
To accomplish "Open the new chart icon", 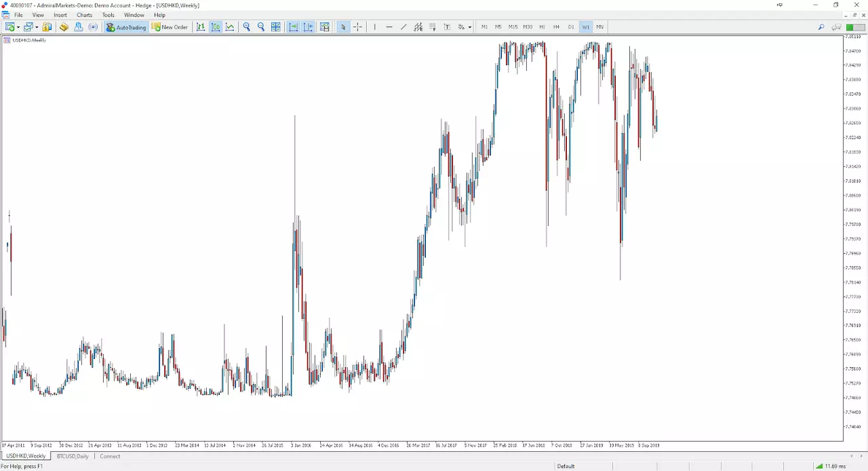I will (10, 27).
